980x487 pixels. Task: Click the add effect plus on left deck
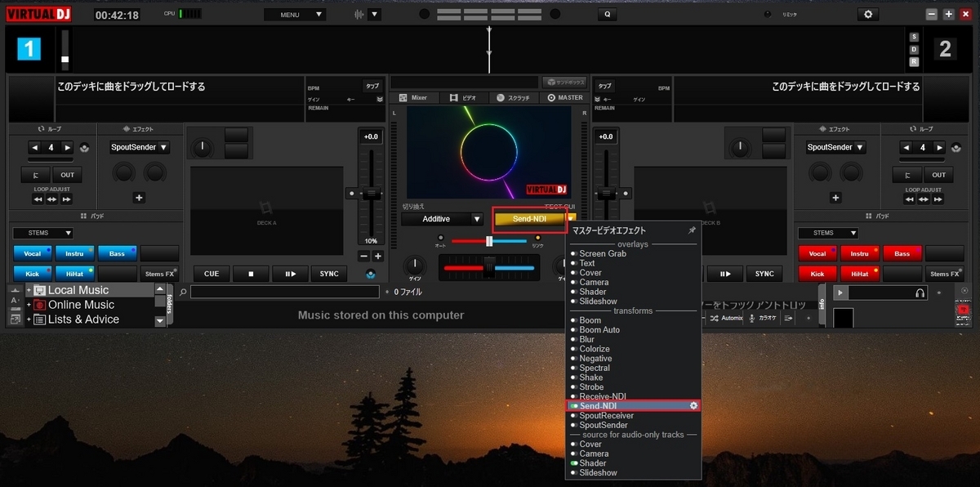(139, 198)
